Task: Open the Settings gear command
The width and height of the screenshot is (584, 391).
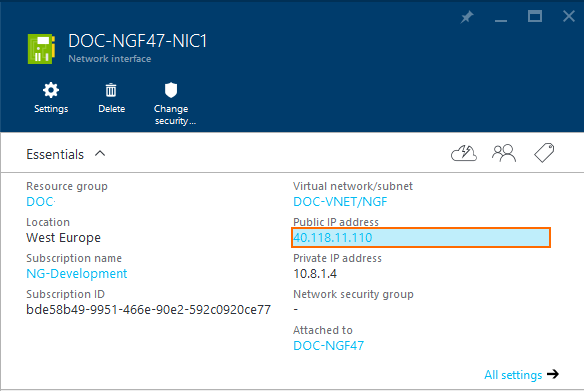Action: (x=51, y=98)
